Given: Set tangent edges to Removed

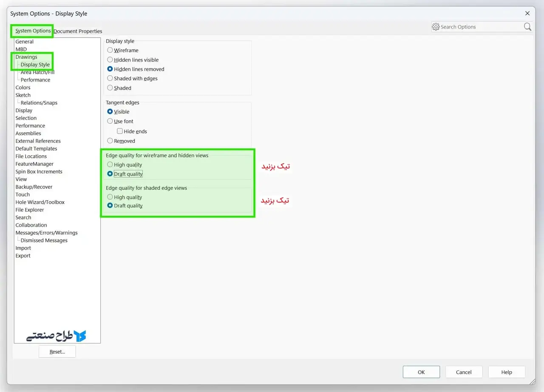Looking at the screenshot, I should click(x=110, y=141).
